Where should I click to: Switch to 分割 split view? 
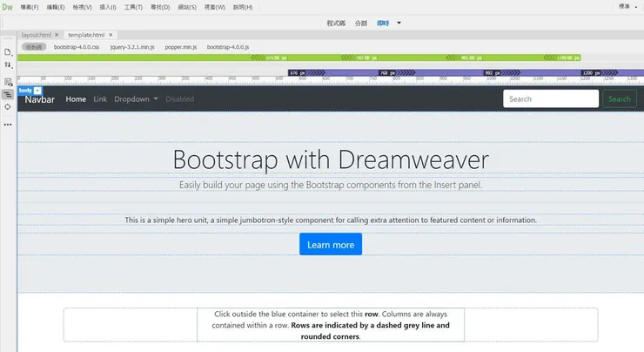(x=361, y=23)
